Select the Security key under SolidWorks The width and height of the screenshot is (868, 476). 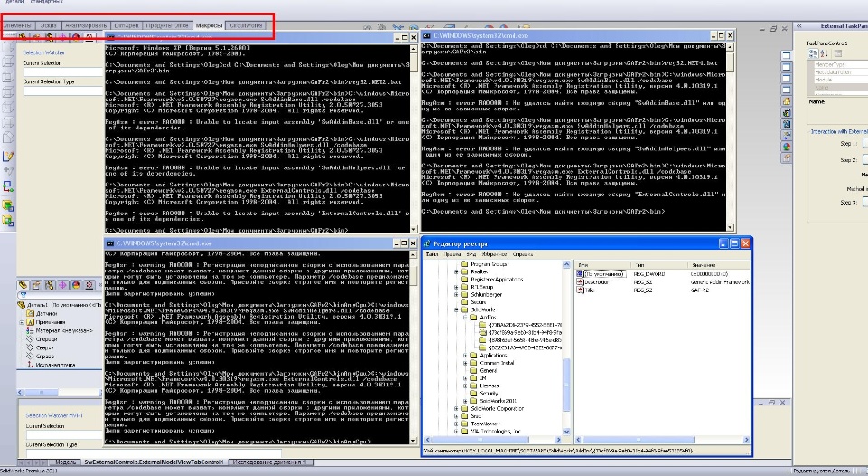489,394
